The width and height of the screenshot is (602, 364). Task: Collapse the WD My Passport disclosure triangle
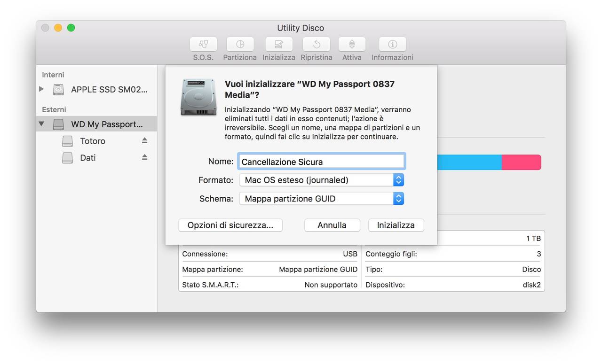41,124
